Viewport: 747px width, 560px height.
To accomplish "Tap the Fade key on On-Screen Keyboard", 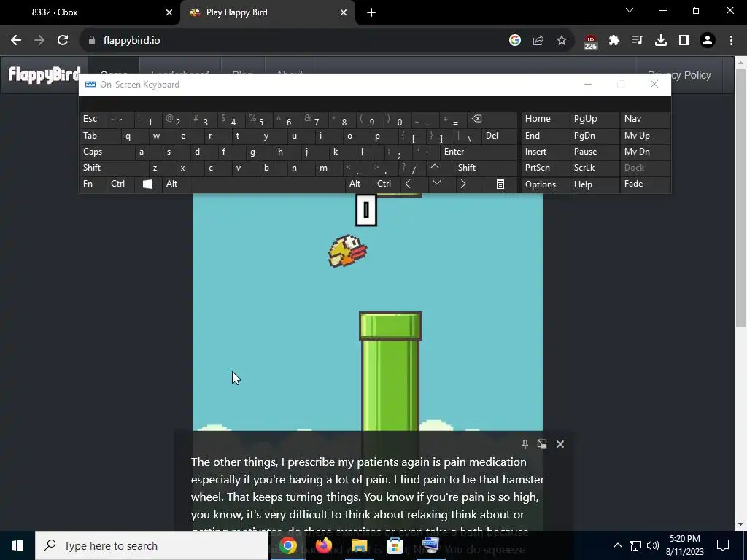I will [645, 184].
